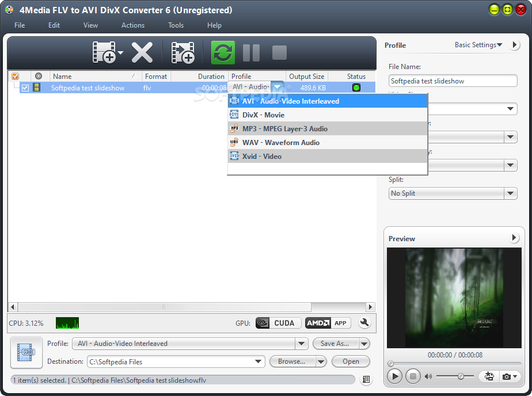Toggle NVIDIA CUDA GPU acceleration
Viewport: 532px width, 396px height.
[x=278, y=323]
